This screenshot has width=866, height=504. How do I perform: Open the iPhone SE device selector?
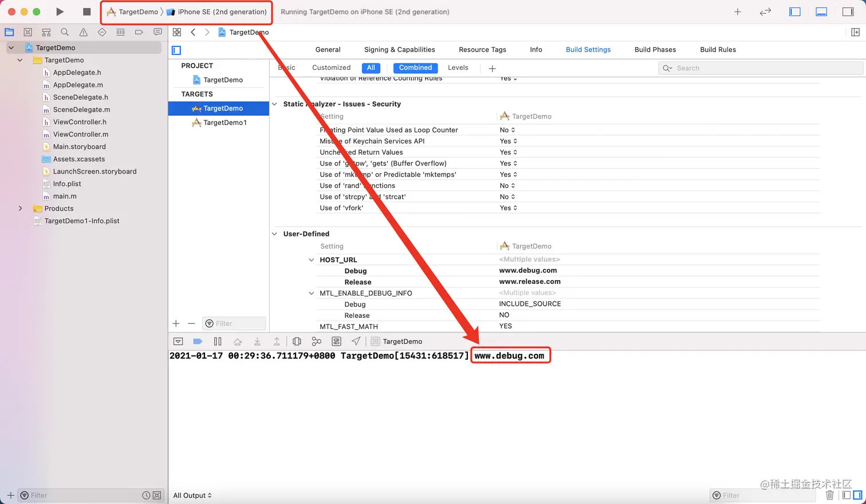tap(217, 12)
